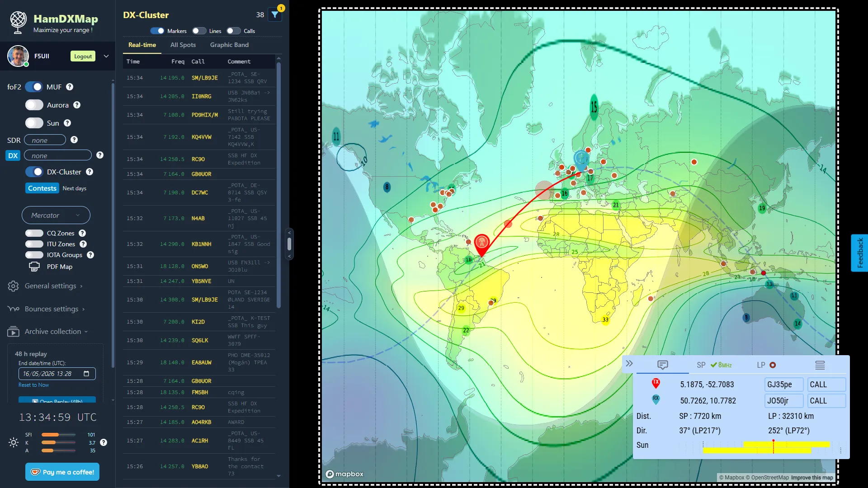Switch to the Graphic Band tab
Viewport: 868px width, 488px height.
coord(229,45)
